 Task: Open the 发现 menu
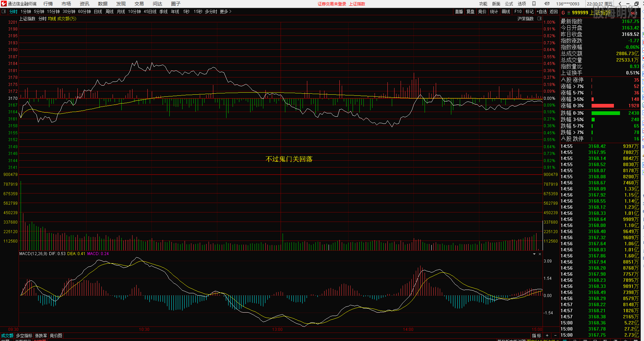point(121,4)
